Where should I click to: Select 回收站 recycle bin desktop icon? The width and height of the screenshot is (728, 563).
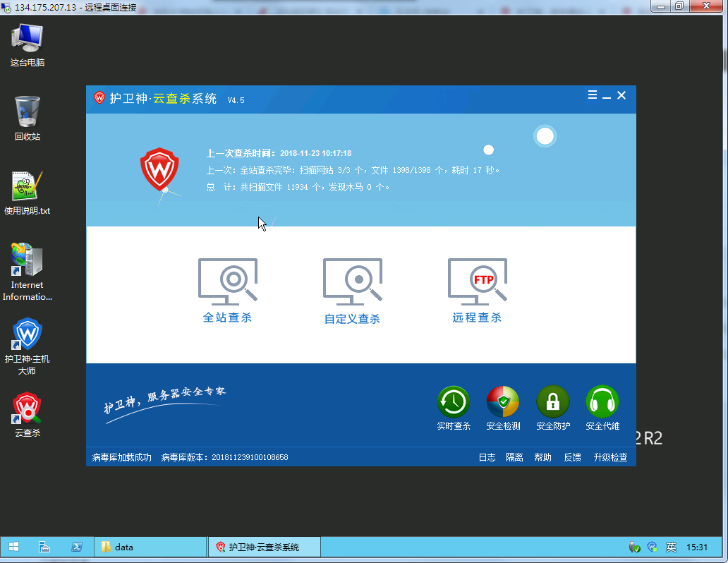[28, 119]
